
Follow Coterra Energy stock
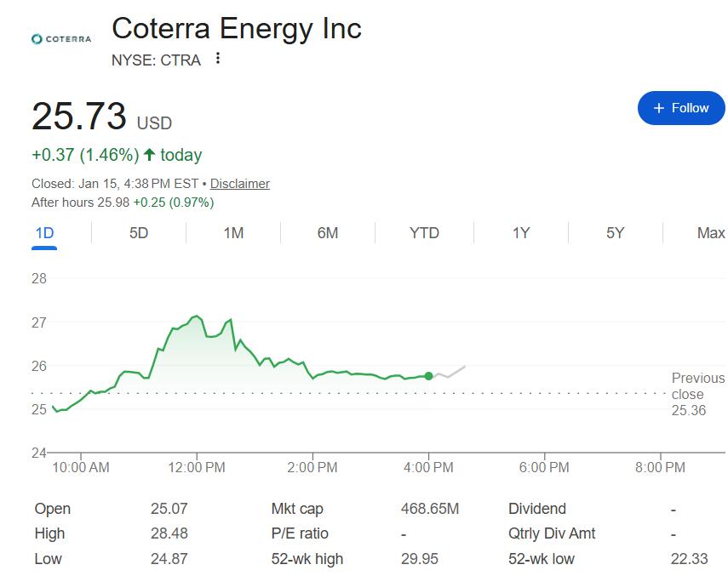(680, 108)
